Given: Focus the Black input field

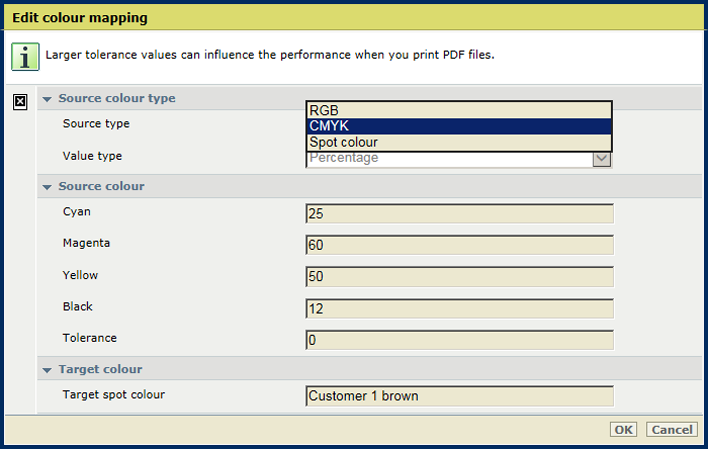Looking at the screenshot, I should (x=459, y=309).
